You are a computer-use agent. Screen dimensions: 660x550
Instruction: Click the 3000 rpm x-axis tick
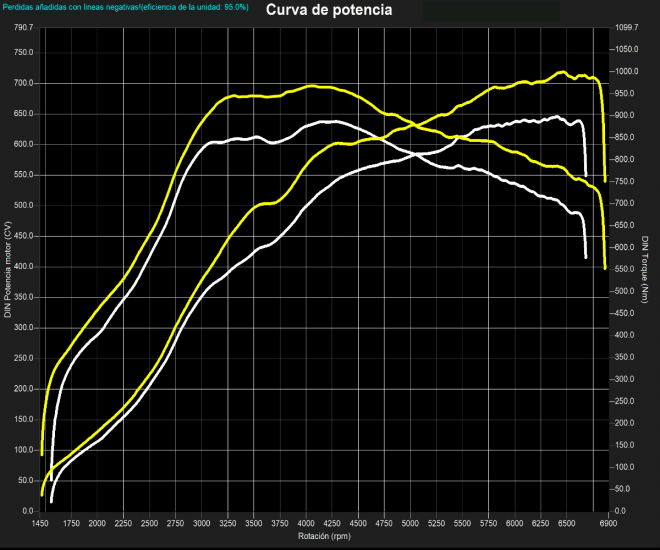tap(202, 523)
